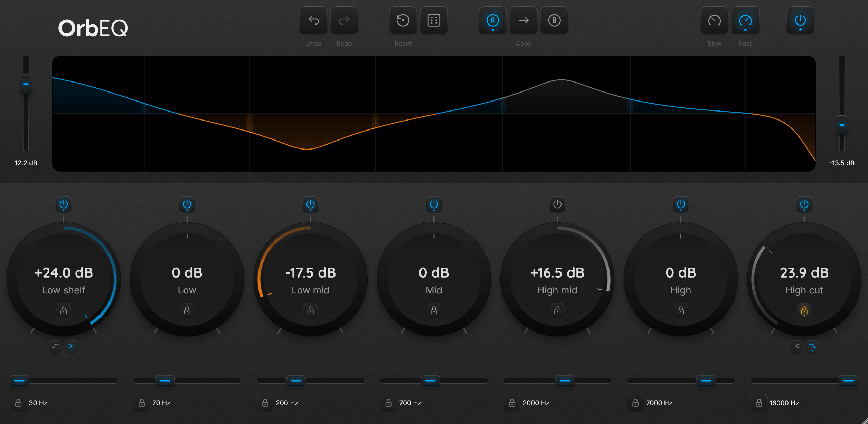
Task: Select the bell shape under High cut
Action: 796,346
